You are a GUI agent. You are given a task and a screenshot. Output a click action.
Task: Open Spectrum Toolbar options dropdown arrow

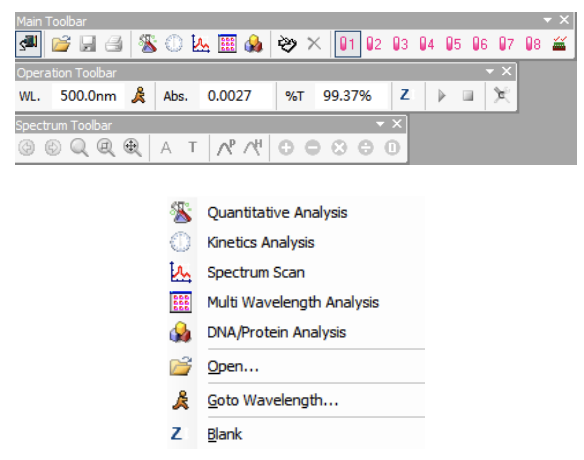(380, 124)
